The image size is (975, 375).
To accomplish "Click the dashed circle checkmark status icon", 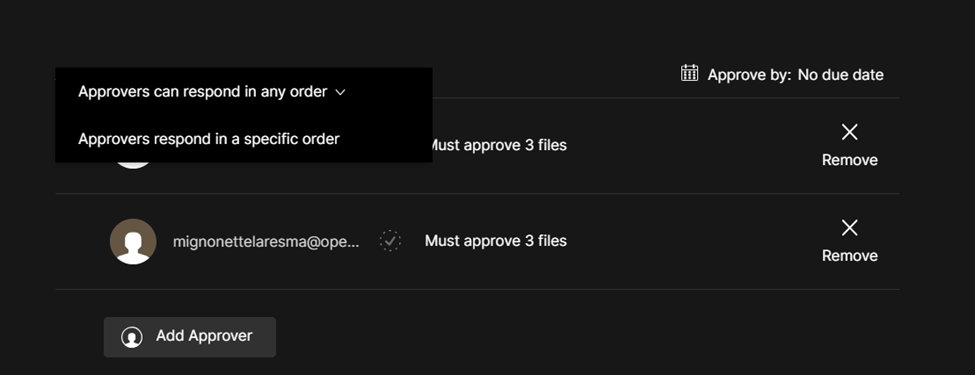I will coord(390,241).
